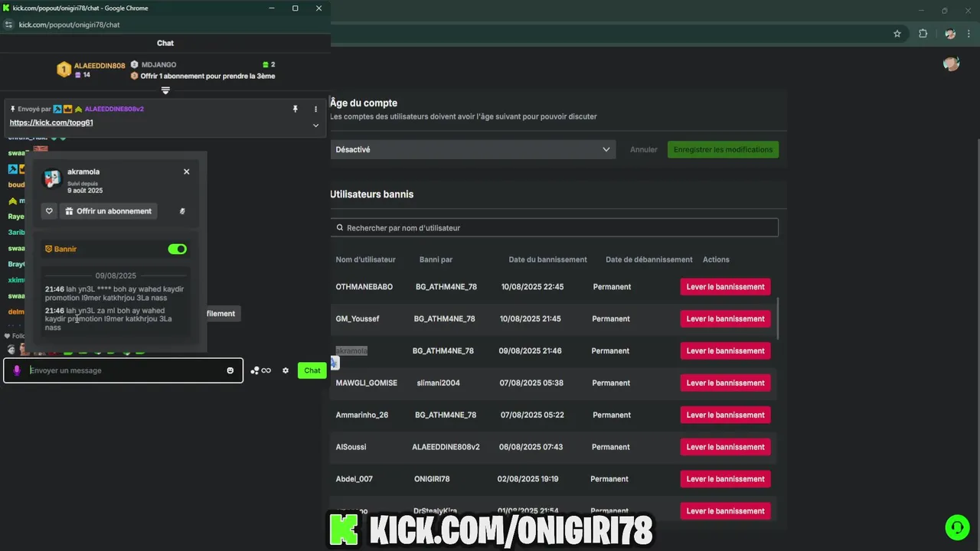This screenshot has height=551, width=980.
Task: Click Date du bannissement column header
Action: [548, 259]
